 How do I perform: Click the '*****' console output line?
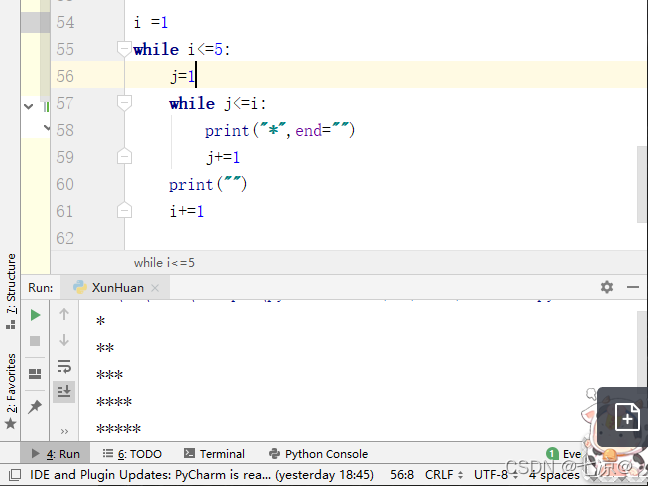coord(118,429)
